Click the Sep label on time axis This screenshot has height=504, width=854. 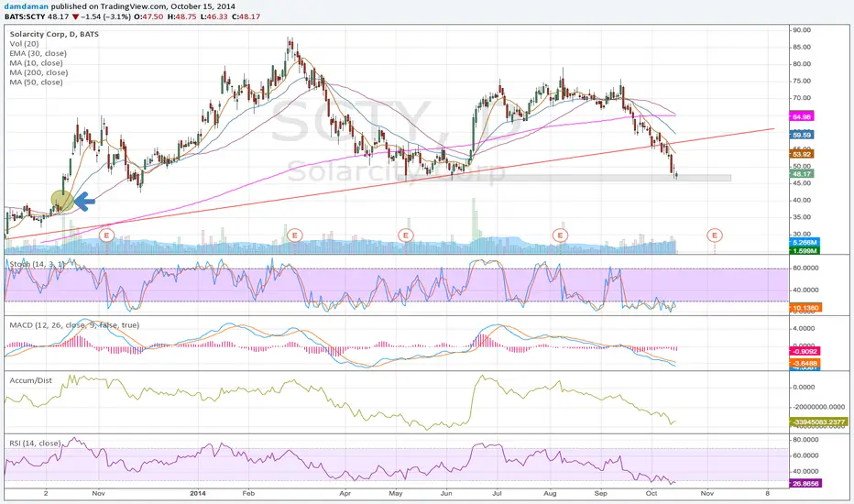click(x=601, y=493)
